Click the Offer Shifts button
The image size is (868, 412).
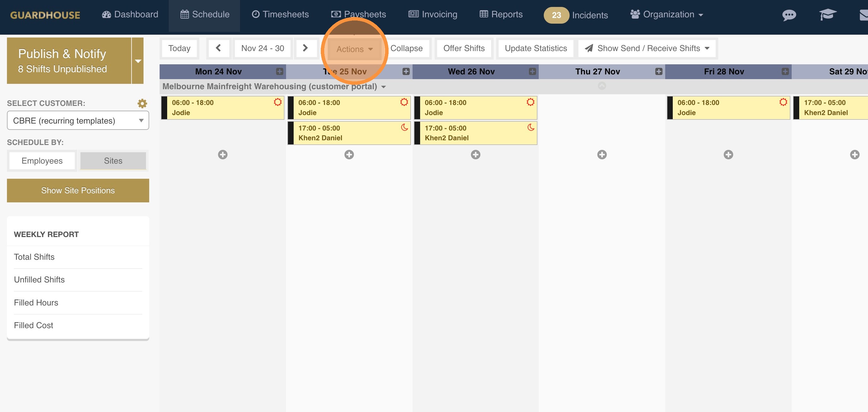464,48
